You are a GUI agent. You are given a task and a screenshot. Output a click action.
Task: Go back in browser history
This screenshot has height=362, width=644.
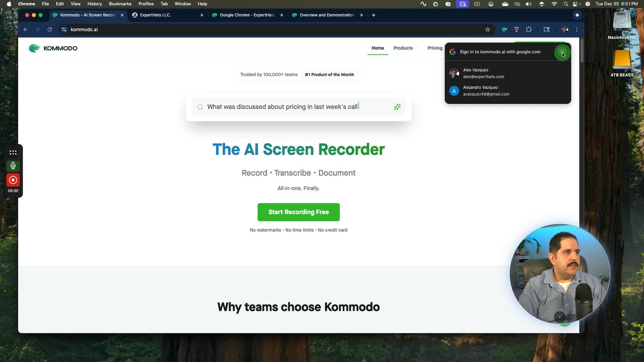pyautogui.click(x=25, y=29)
